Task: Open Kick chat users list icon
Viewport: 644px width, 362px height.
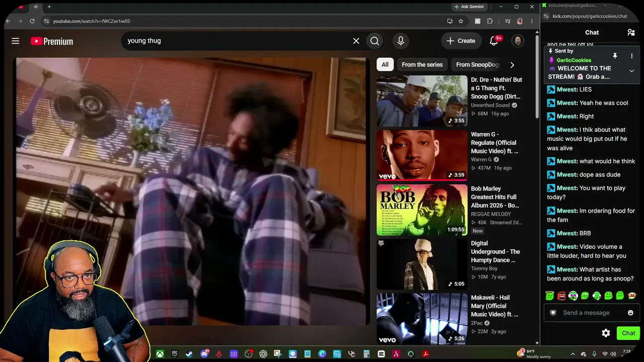Action: click(x=631, y=32)
